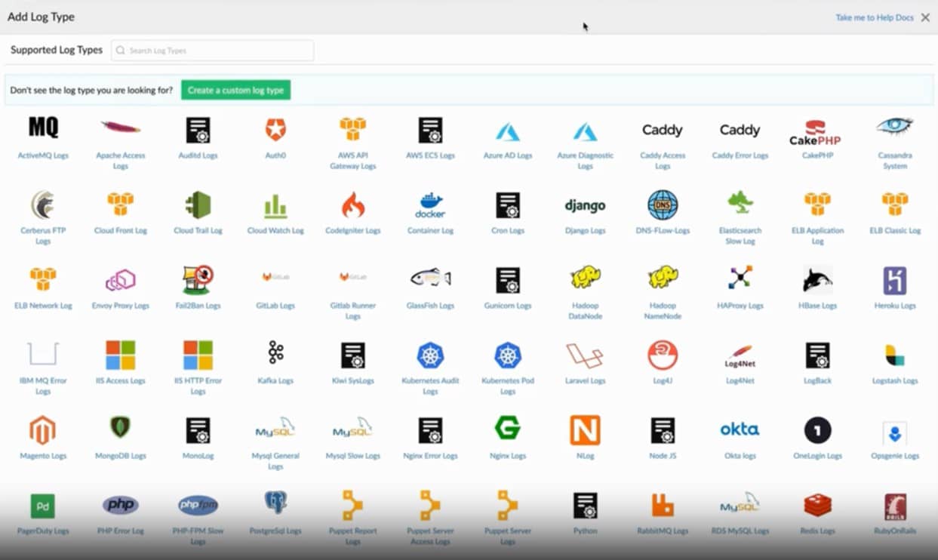938x560 pixels.
Task: Select the Laravel Logs icon
Action: pyautogui.click(x=585, y=355)
